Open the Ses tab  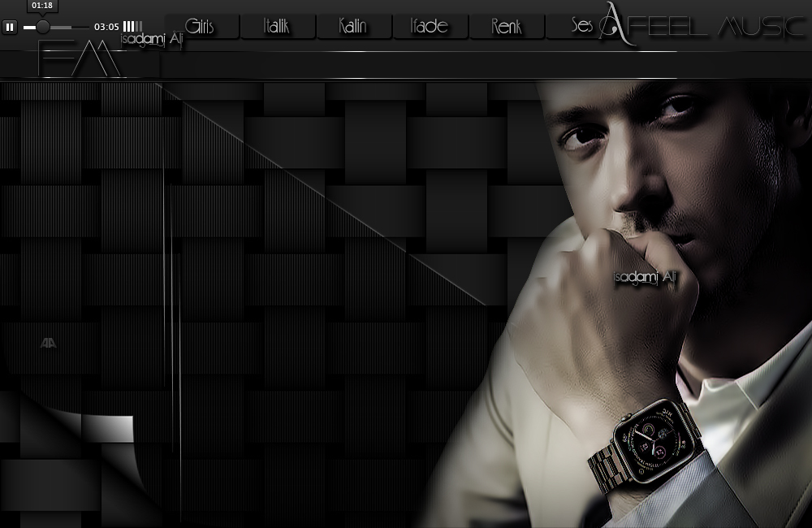[x=580, y=26]
